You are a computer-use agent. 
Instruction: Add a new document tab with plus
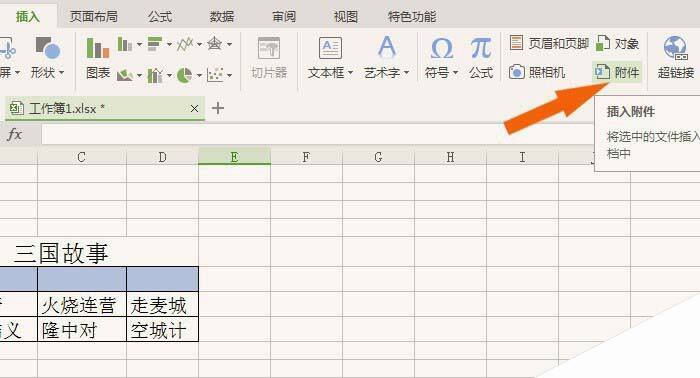click(217, 108)
